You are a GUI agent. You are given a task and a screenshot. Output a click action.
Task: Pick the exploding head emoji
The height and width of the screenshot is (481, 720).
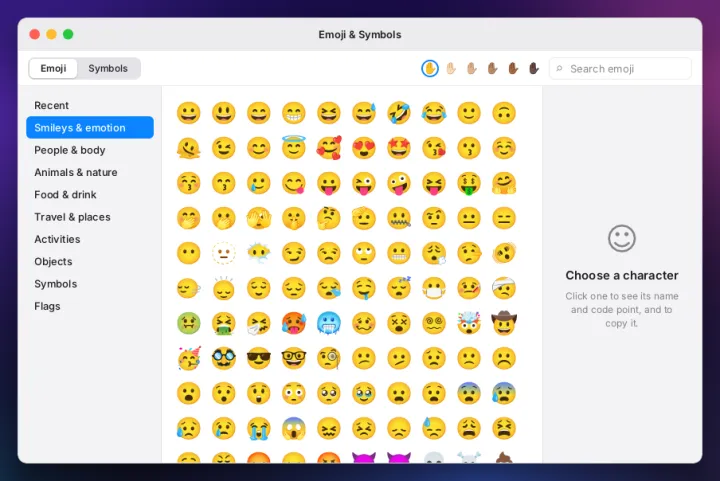click(x=469, y=323)
